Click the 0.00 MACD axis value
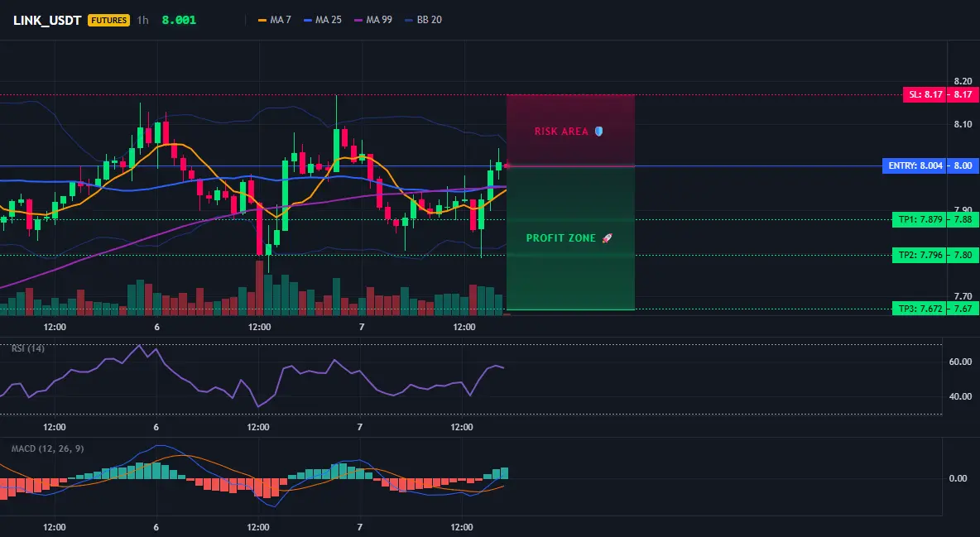 [958, 478]
